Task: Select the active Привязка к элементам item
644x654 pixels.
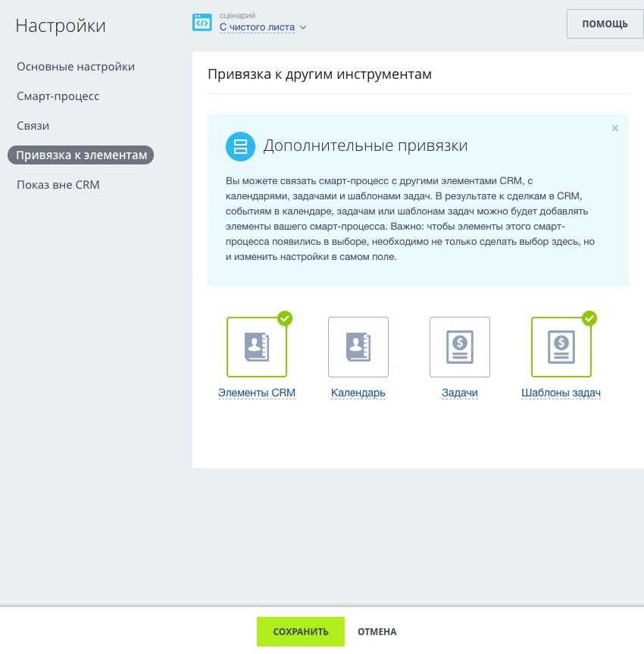Action: coord(81,155)
